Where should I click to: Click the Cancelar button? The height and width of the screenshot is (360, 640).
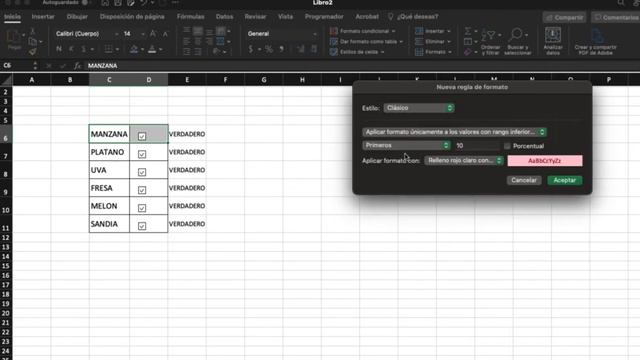click(524, 180)
